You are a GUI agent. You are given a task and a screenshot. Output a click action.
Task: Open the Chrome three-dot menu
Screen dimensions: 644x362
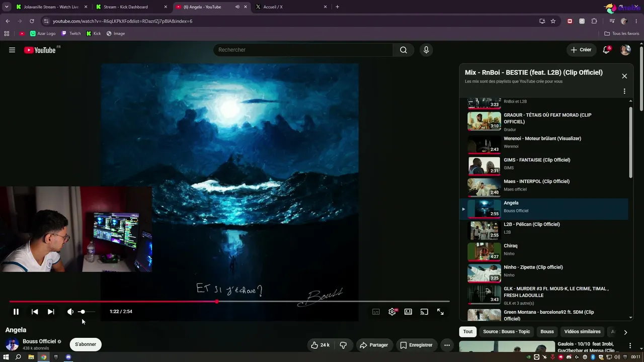pyautogui.click(x=636, y=21)
